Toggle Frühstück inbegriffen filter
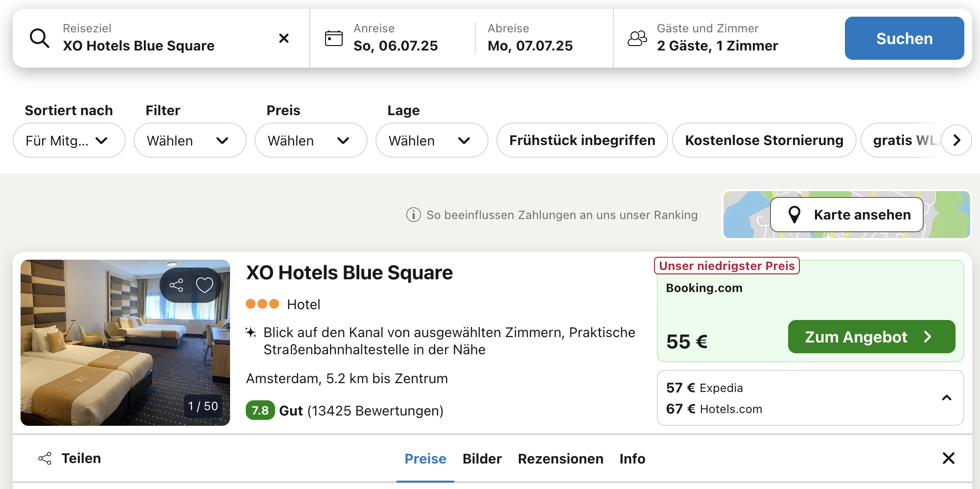 pos(582,141)
